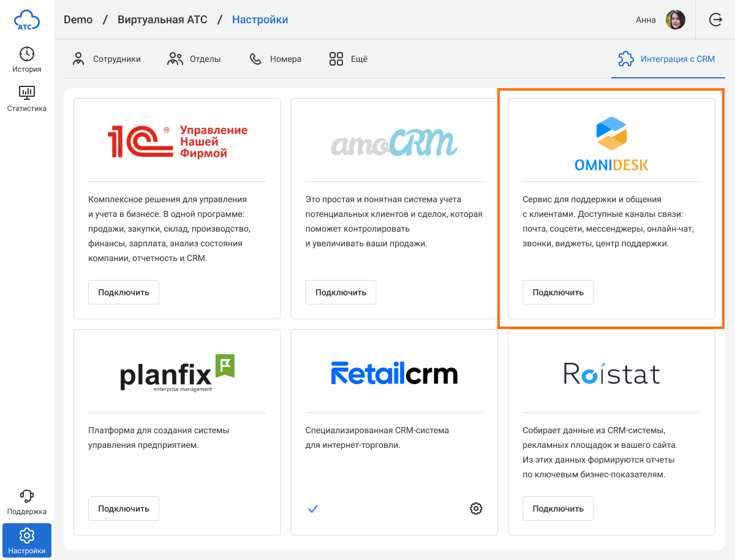The image size is (735, 560).
Task: Open RetailCRM integration settings gear
Action: pyautogui.click(x=476, y=508)
